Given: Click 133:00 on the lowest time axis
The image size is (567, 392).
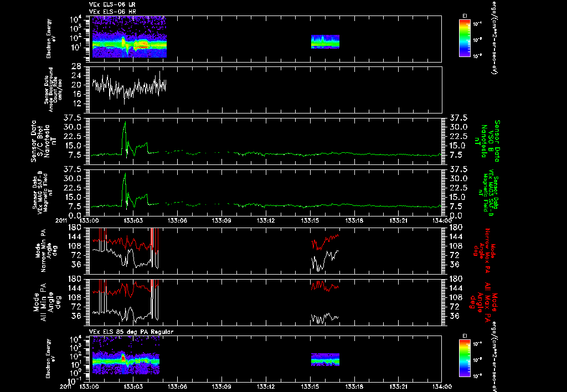Looking at the screenshot, I should (89, 386).
